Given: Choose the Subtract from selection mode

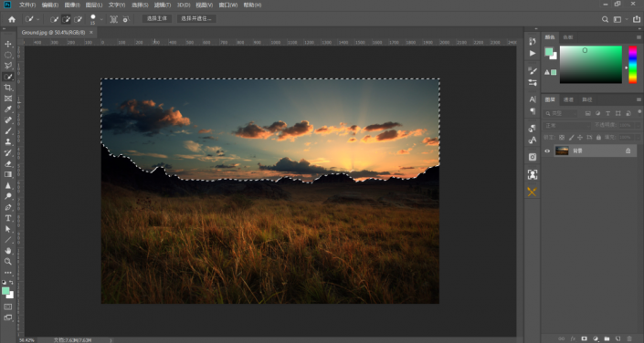Looking at the screenshot, I should 78,19.
